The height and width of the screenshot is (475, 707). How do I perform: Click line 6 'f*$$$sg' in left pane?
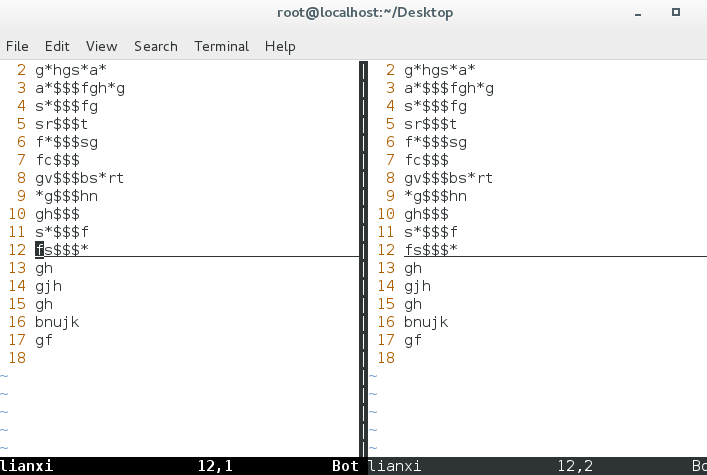pyautogui.click(x=66, y=142)
